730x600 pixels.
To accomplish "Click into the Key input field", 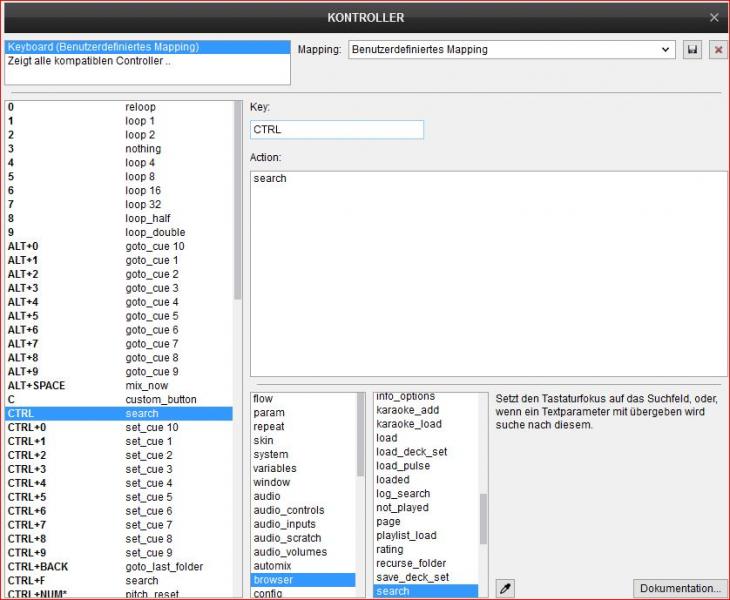I will (x=337, y=129).
